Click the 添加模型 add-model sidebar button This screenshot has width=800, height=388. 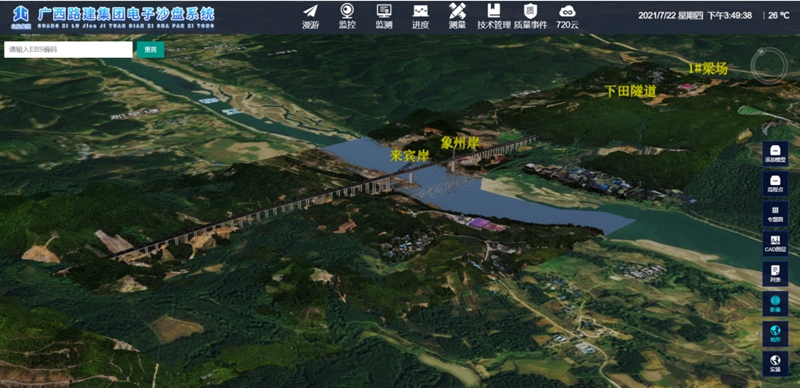click(775, 154)
